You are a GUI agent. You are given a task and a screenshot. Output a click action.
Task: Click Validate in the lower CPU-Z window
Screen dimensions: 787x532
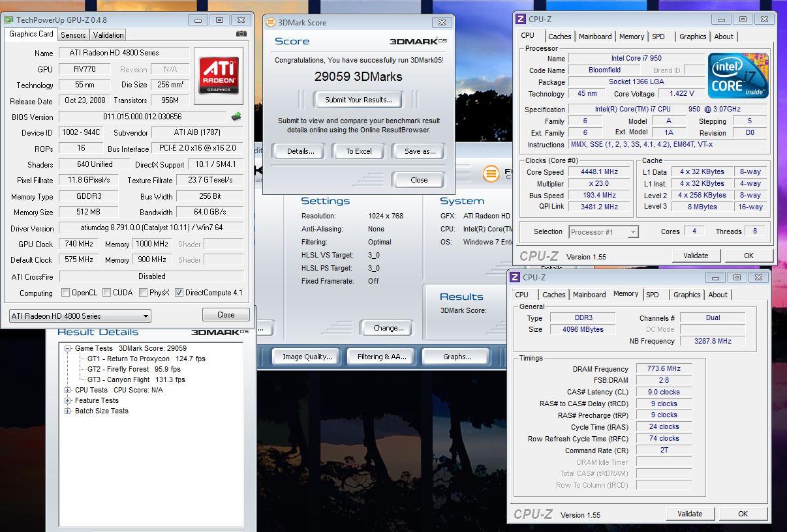click(x=690, y=514)
